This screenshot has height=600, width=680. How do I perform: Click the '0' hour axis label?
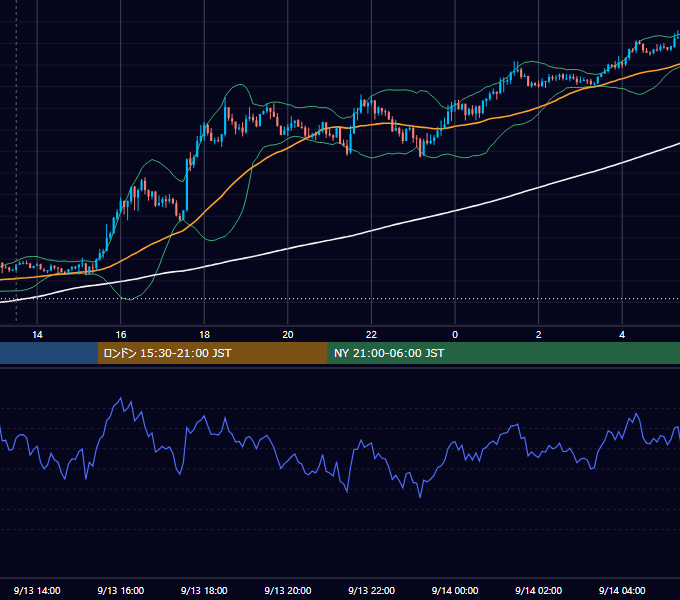[455, 335]
